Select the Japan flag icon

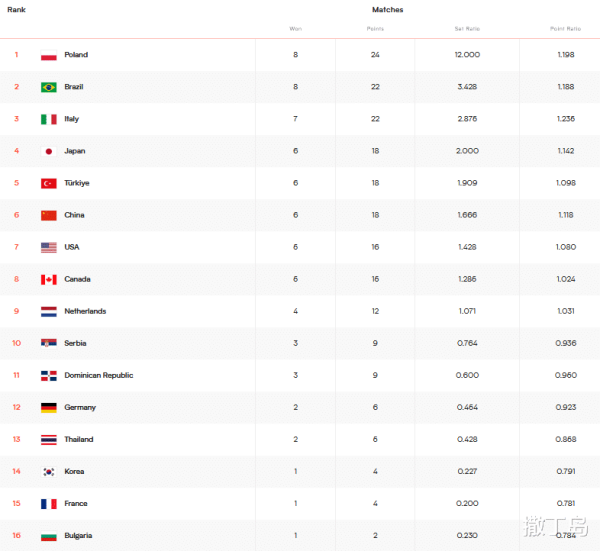(x=49, y=151)
